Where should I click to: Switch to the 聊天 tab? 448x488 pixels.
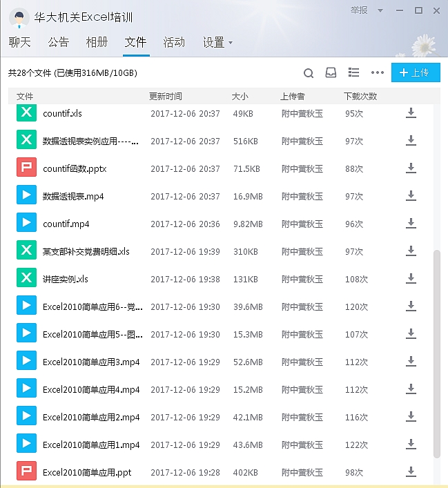tap(20, 43)
